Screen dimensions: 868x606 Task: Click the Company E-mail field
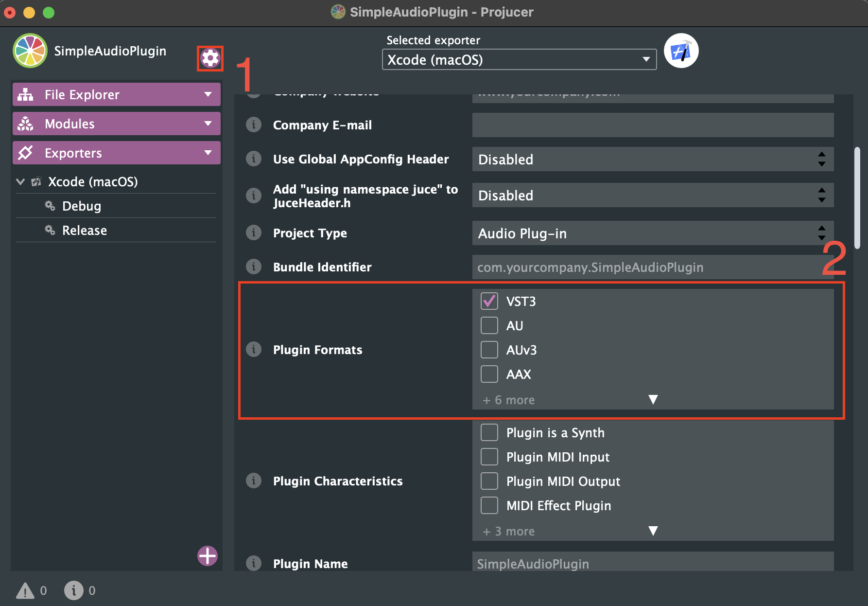tap(653, 125)
